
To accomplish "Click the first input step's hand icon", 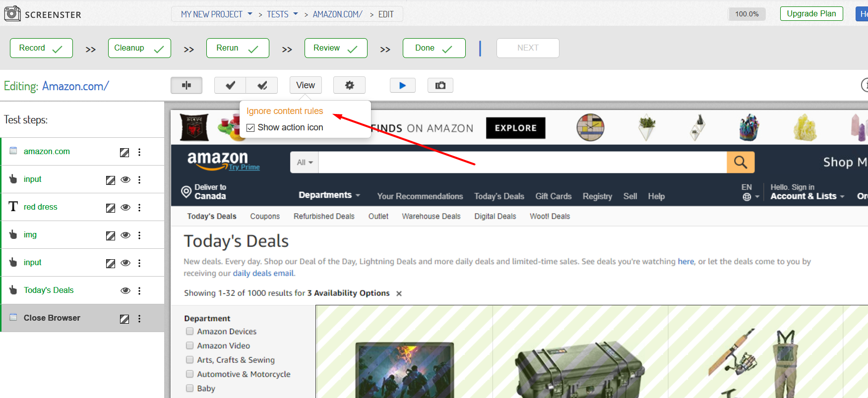I will (x=13, y=179).
